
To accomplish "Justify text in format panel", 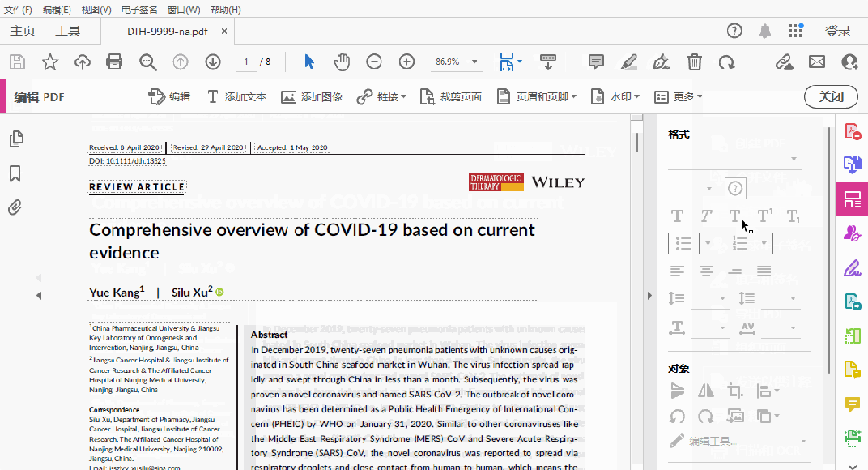I will [764, 271].
